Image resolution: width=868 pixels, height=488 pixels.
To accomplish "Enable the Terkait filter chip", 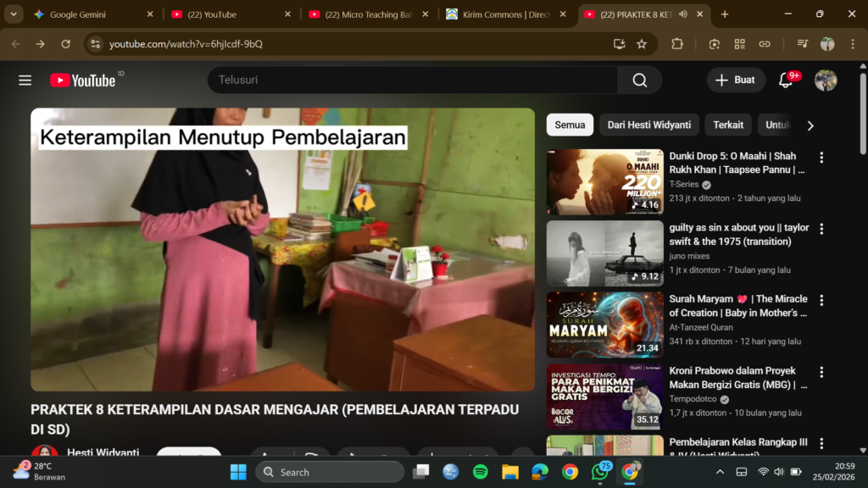I will [727, 125].
